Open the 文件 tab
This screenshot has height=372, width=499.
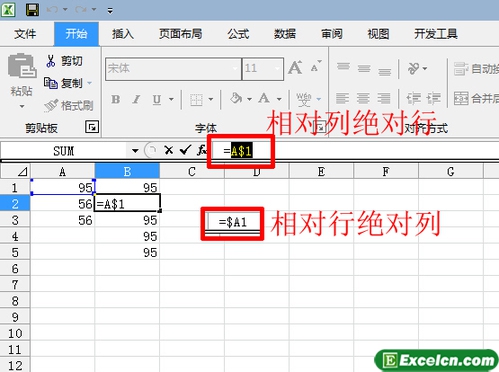25,34
